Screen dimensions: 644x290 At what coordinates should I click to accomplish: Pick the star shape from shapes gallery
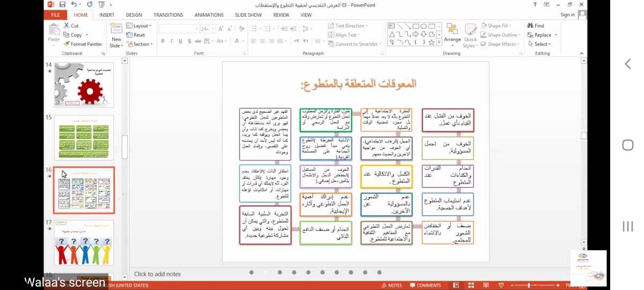tap(431, 42)
